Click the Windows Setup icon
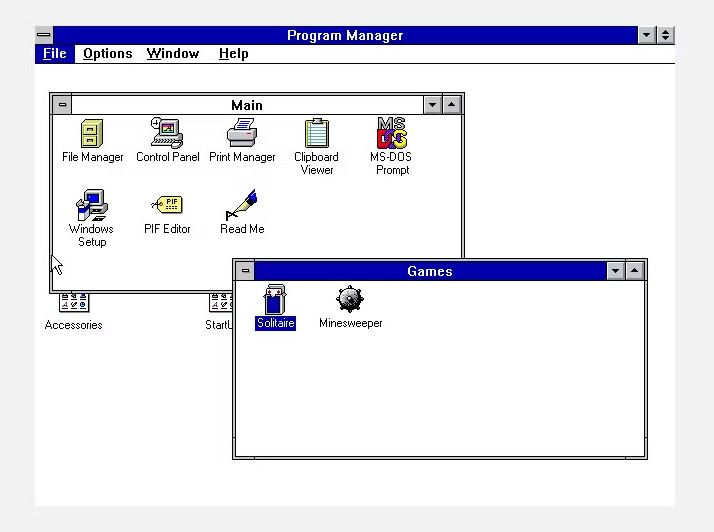The height and width of the screenshot is (532, 714). [x=92, y=205]
